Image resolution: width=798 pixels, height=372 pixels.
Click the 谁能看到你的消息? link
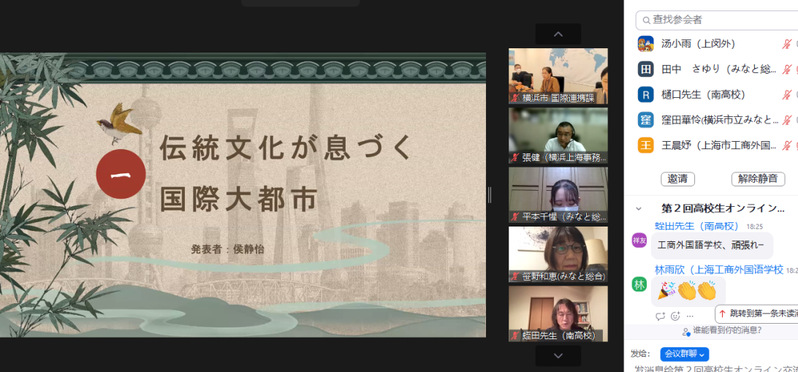tap(723, 330)
